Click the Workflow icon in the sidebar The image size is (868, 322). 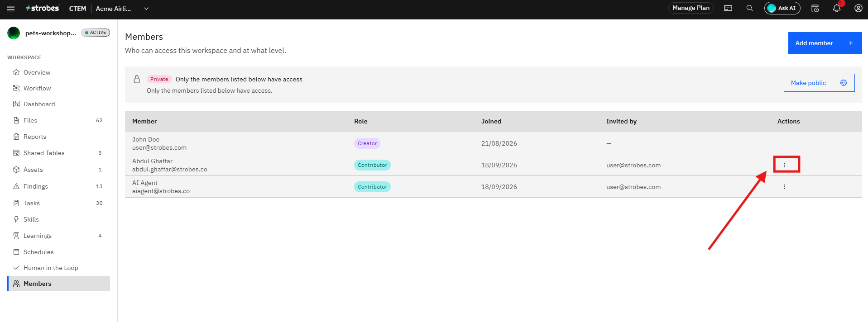pyautogui.click(x=16, y=88)
